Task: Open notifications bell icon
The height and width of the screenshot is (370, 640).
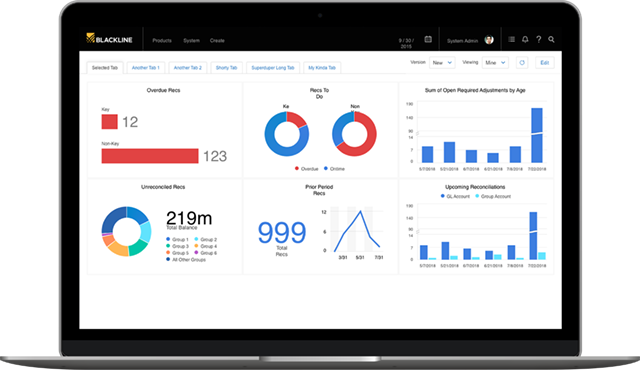Action: tap(525, 39)
